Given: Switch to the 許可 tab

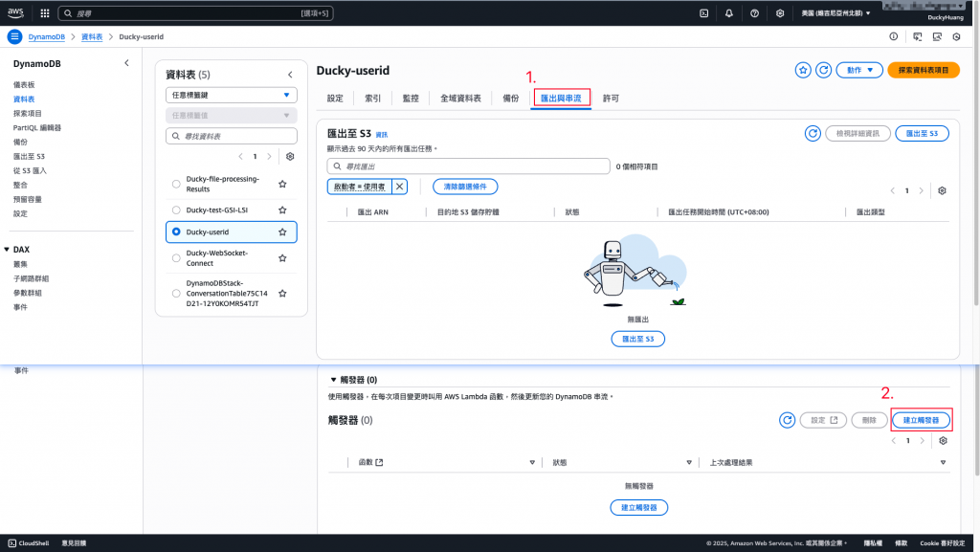Looking at the screenshot, I should [611, 98].
